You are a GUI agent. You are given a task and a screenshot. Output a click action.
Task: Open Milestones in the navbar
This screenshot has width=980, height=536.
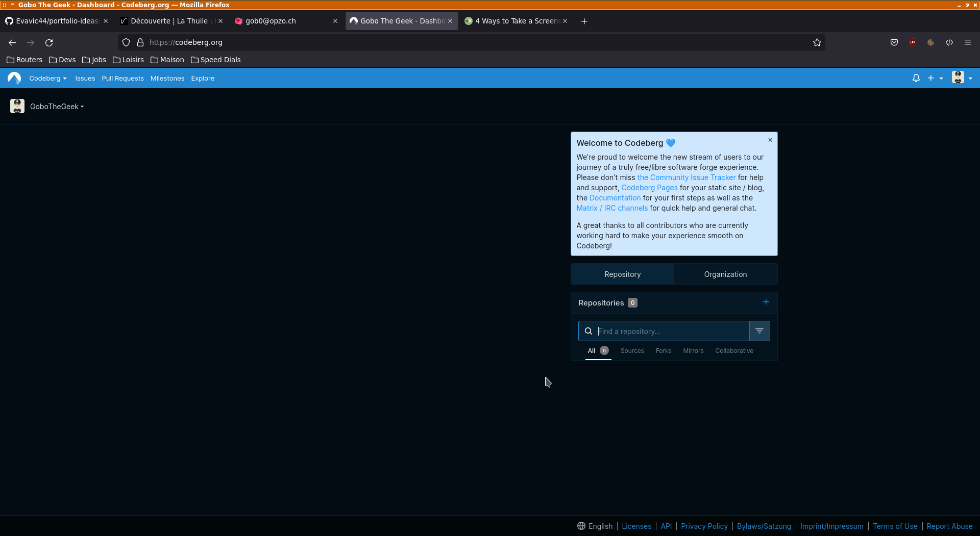coord(167,79)
